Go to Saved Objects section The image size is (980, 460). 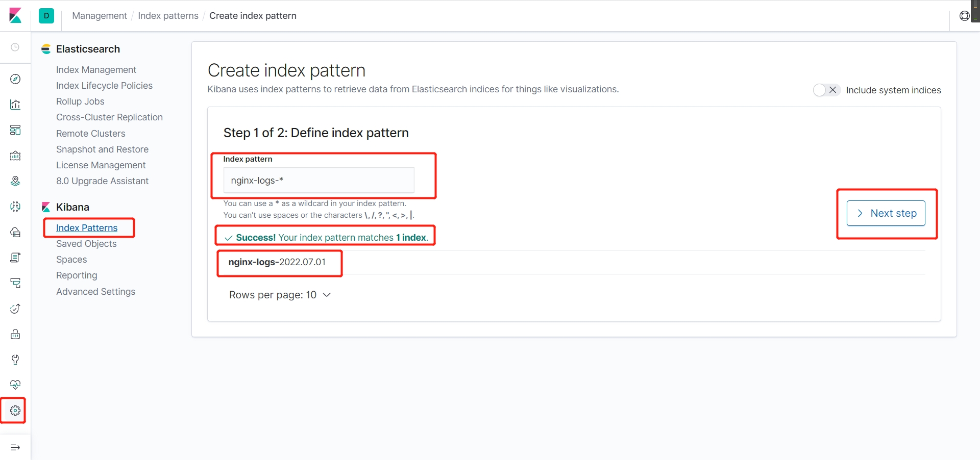[x=86, y=244]
